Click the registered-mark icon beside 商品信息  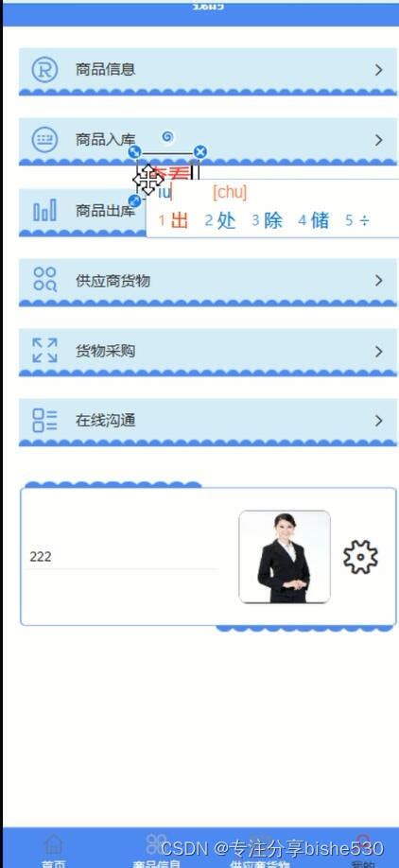[x=44, y=70]
